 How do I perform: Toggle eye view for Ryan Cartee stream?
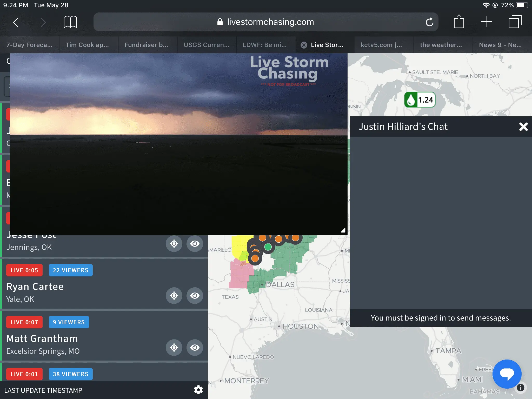195,296
